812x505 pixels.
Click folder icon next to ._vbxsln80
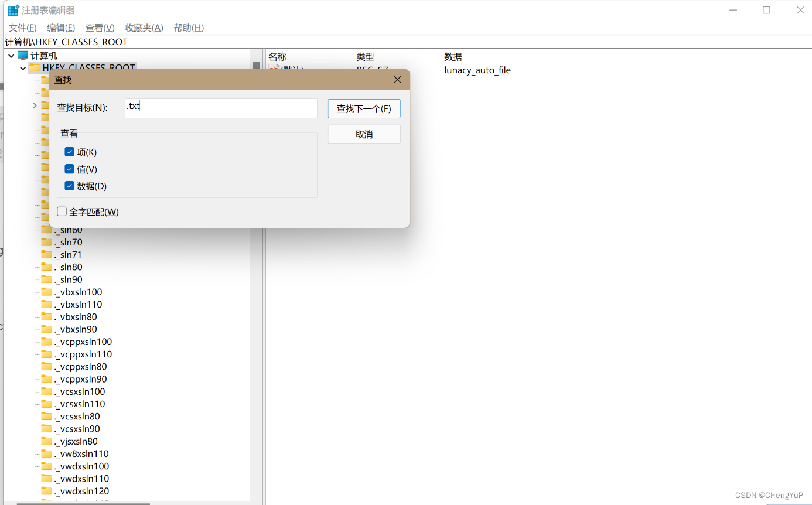point(46,316)
